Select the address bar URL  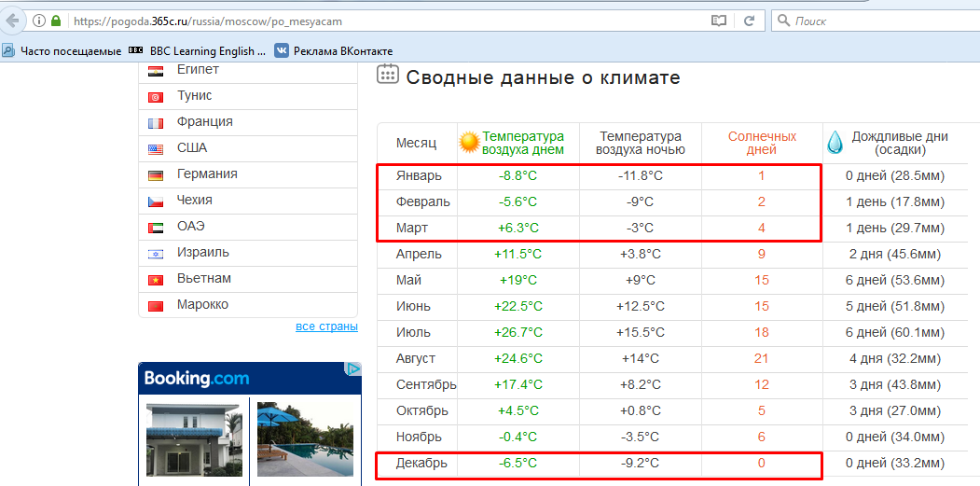[x=208, y=21]
